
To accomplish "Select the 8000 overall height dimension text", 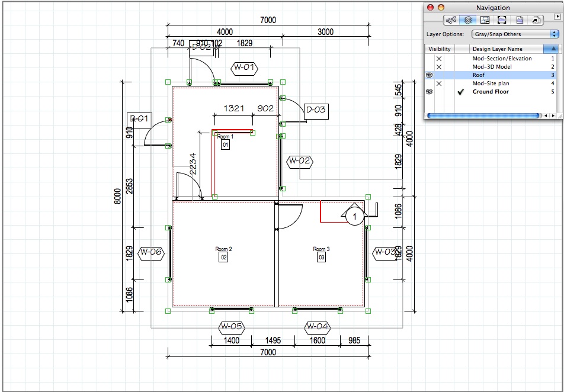I will [117, 197].
